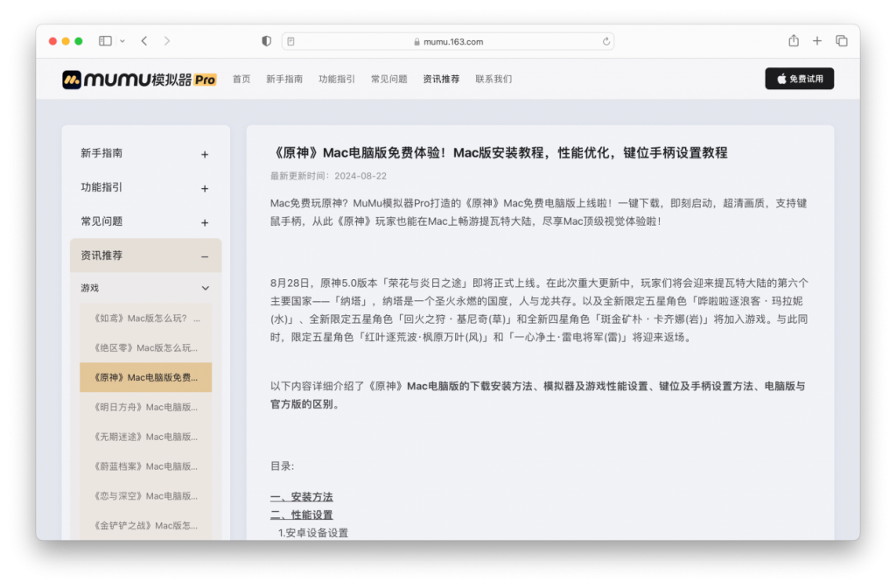This screenshot has width=896, height=588.
Task: Go forward with the forward arrow
Action: pos(167,41)
